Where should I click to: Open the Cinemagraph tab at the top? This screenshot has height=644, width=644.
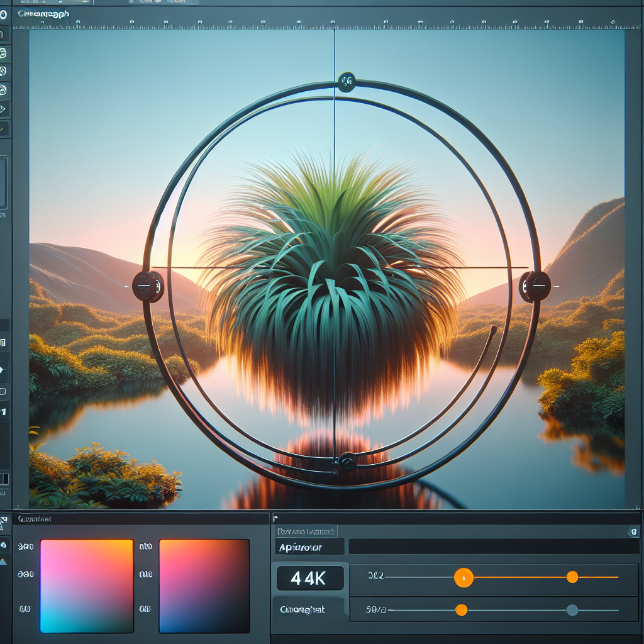pos(43,14)
